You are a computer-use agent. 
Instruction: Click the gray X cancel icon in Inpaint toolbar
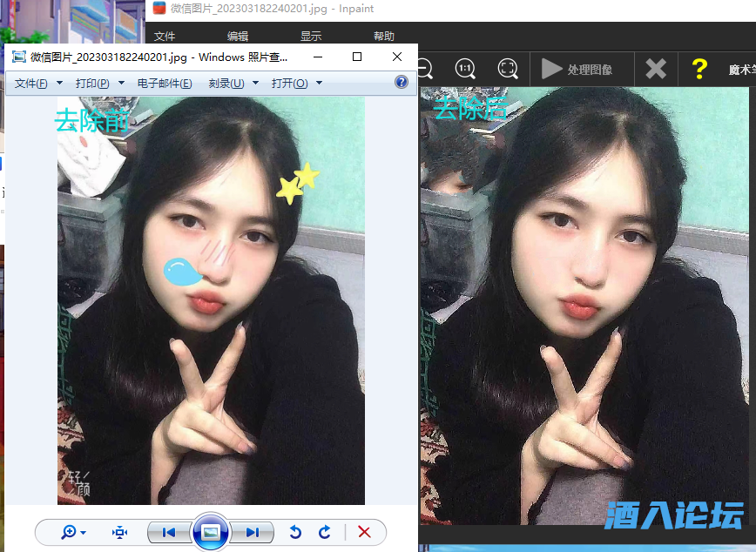click(x=656, y=68)
